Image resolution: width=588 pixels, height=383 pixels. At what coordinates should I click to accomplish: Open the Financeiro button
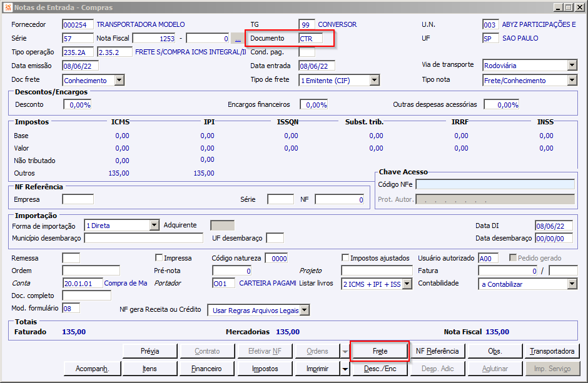click(x=206, y=369)
